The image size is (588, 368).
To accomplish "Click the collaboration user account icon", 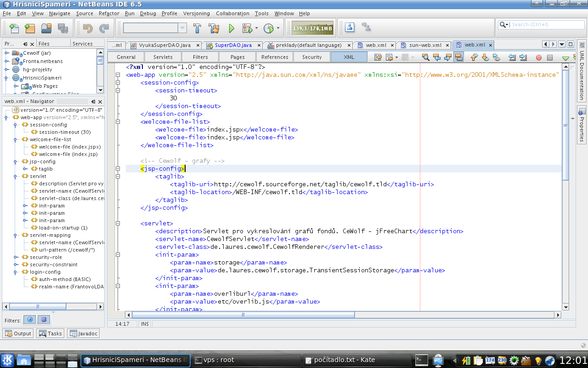I will (x=350, y=28).
